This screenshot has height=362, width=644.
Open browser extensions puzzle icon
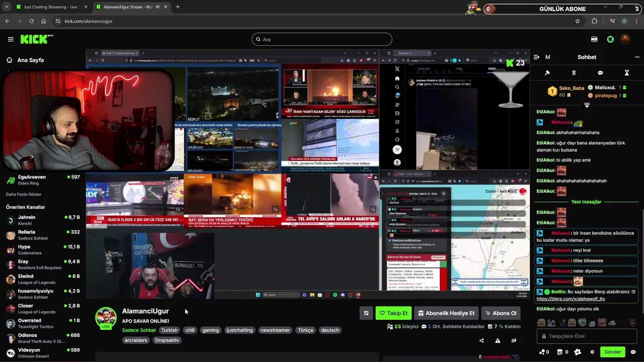[595, 21]
